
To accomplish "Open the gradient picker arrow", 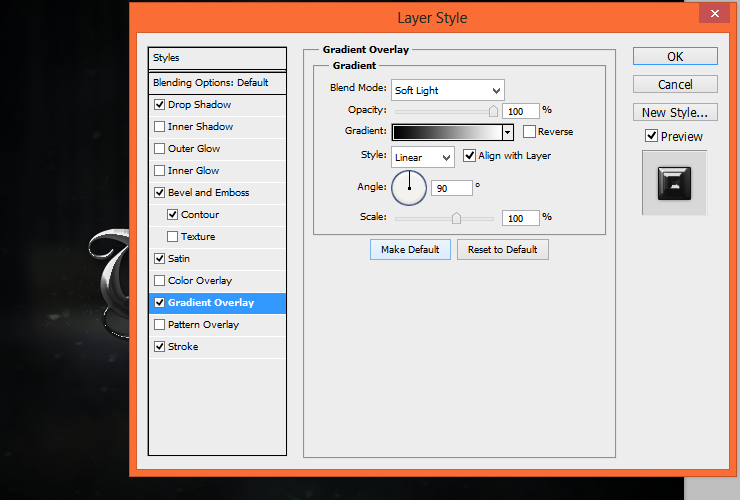I will coord(508,132).
